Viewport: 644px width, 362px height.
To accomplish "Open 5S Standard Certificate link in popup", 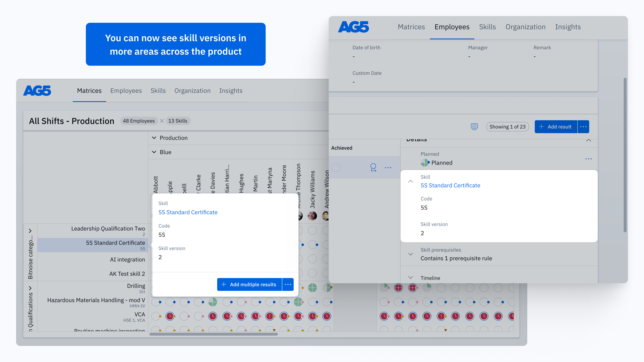I will tap(188, 212).
